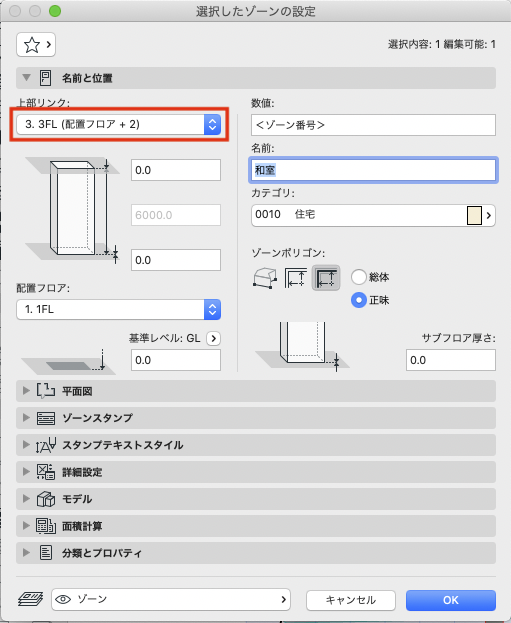
Task: Collapse the 名前と位置 section
Action: [x=26, y=78]
